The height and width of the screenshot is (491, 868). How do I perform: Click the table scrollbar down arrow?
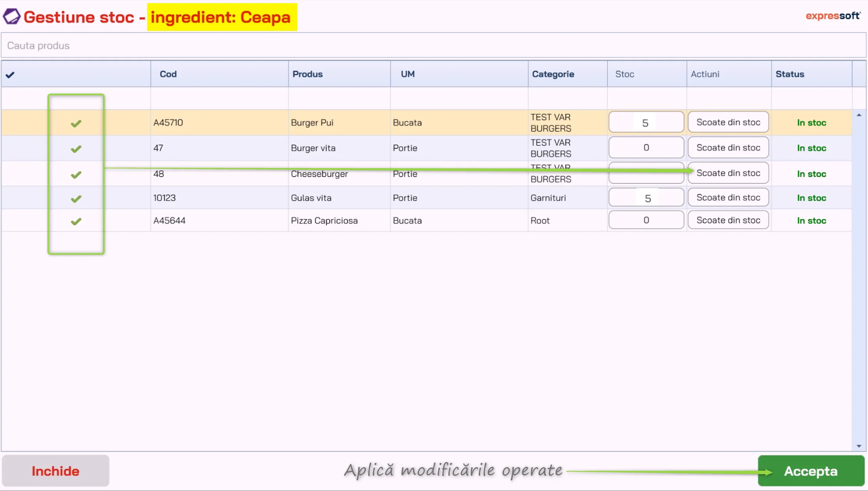click(859, 446)
